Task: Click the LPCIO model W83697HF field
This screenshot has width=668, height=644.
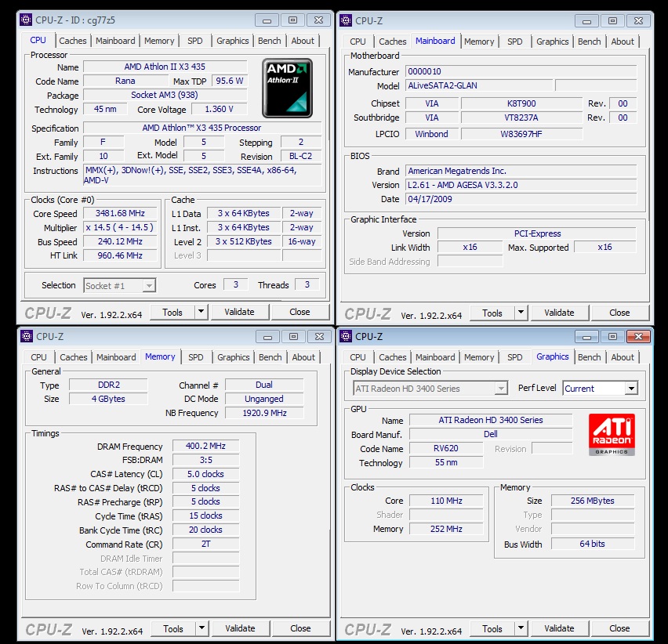Action: [x=521, y=134]
